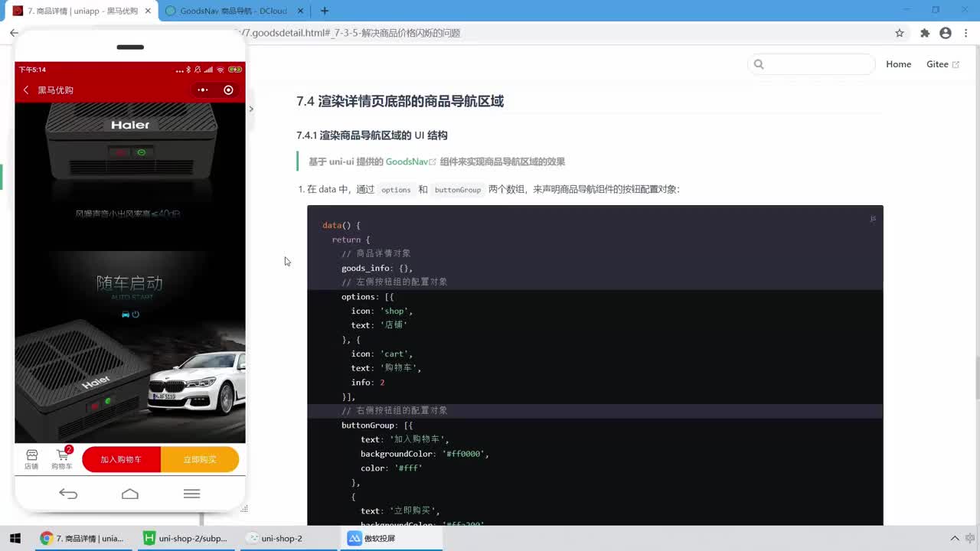Close the GoodsNav DCloud tab
Image resolution: width=980 pixels, height=551 pixels.
pos(301,11)
